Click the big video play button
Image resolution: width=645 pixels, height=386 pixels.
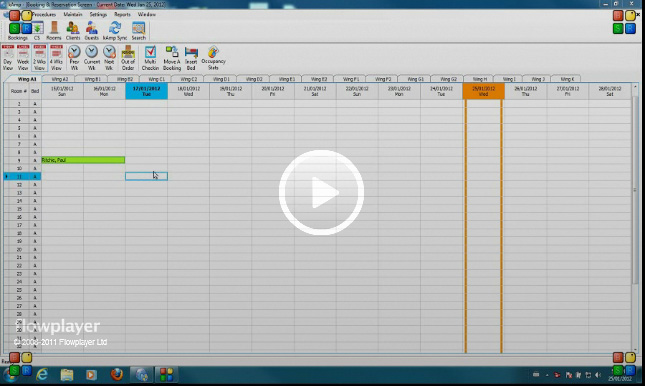pyautogui.click(x=321, y=192)
